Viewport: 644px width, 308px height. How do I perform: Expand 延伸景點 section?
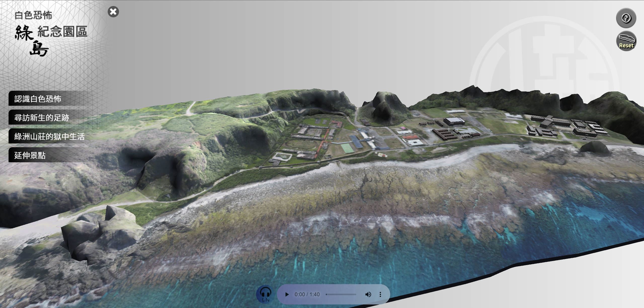coord(30,155)
